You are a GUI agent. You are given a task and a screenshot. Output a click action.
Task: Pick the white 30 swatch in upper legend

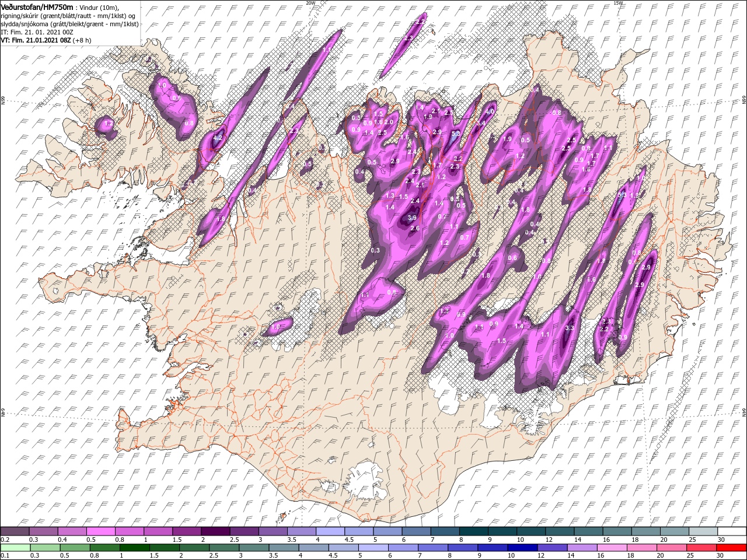click(x=732, y=531)
